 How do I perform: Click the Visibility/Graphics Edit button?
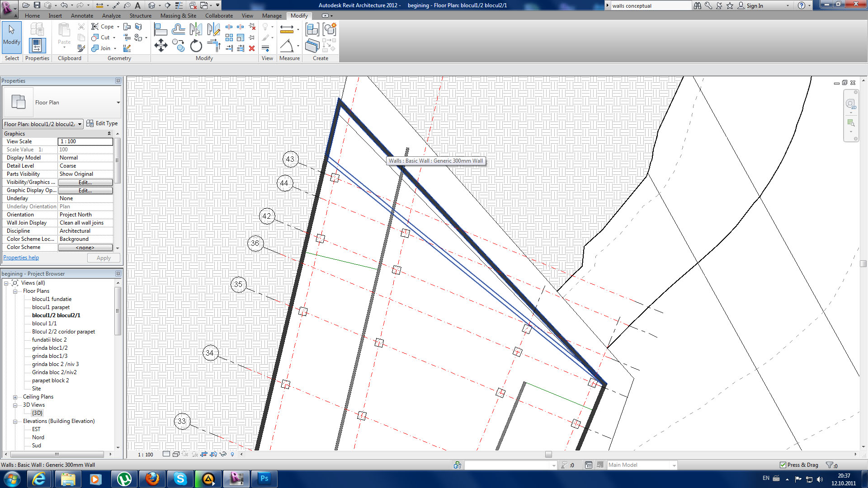(85, 183)
